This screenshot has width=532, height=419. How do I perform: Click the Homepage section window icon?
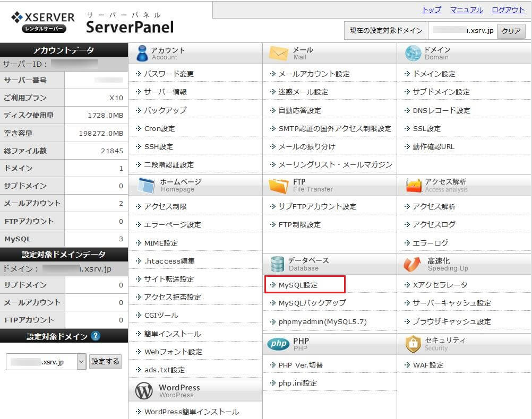(146, 186)
